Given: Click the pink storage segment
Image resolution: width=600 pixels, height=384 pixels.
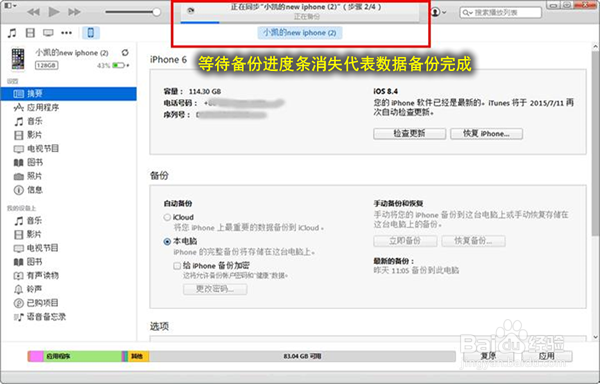Looking at the screenshot, I should [36, 356].
